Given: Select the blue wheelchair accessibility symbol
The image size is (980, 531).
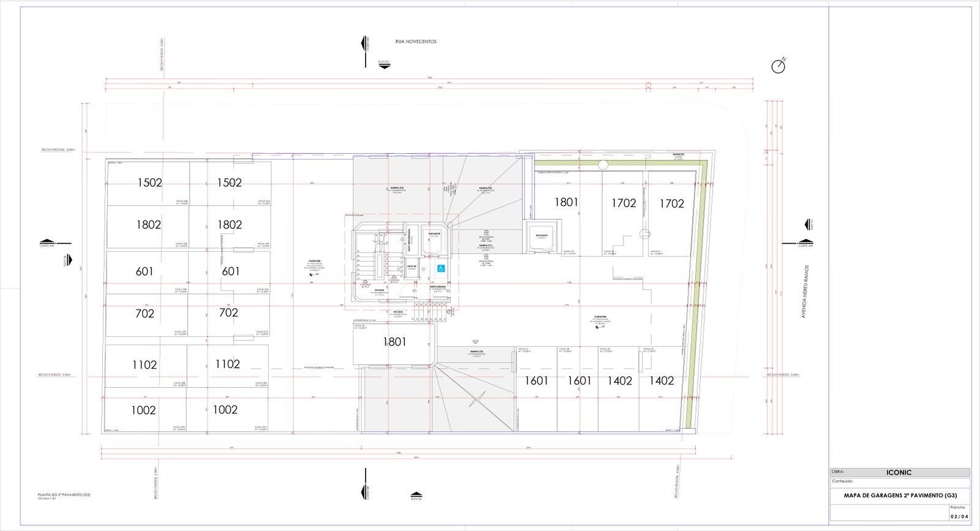Looking at the screenshot, I should 441,268.
